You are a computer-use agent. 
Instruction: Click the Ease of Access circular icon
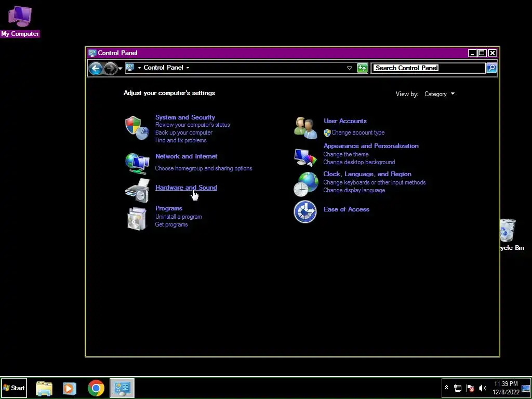pyautogui.click(x=305, y=212)
